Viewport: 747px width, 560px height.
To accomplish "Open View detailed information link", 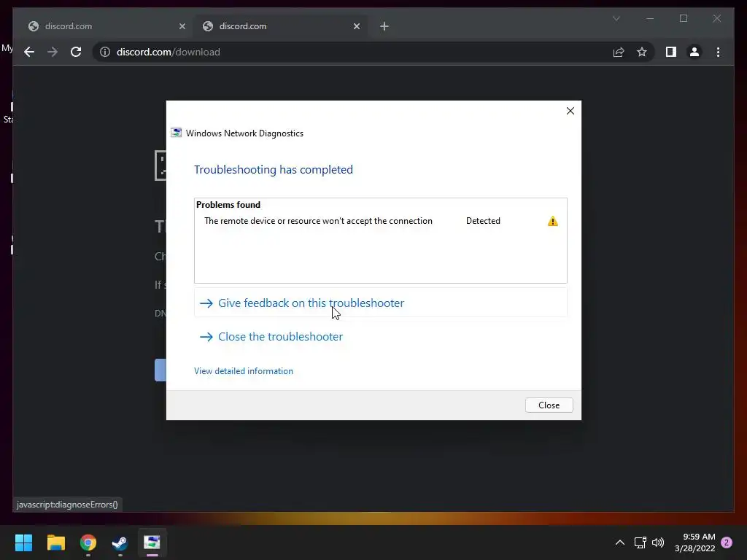I will pyautogui.click(x=244, y=371).
